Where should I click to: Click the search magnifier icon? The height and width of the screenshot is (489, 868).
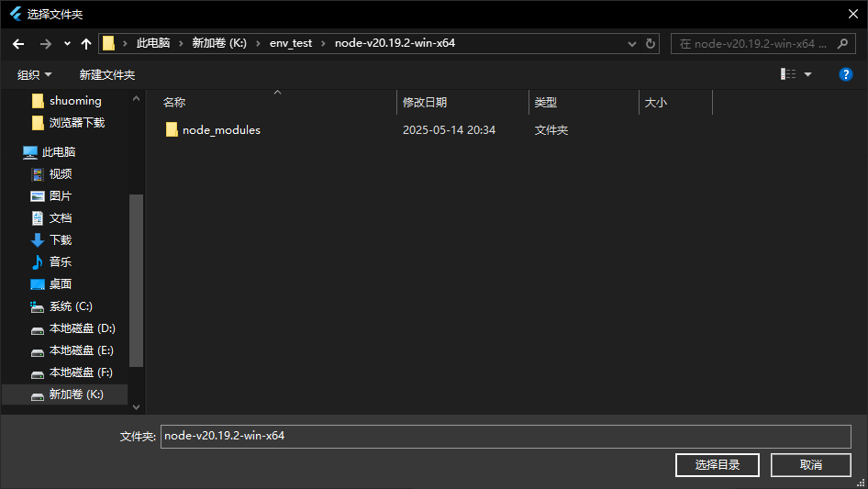point(842,43)
